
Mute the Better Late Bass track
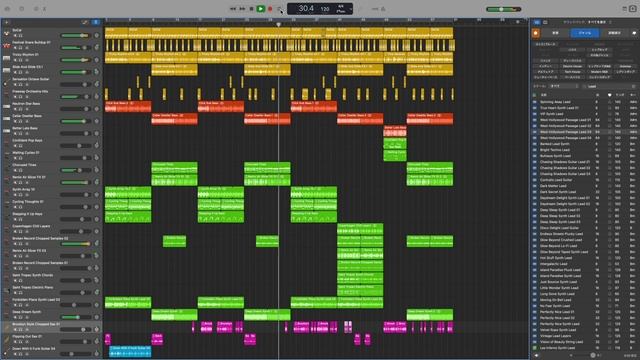coord(15,134)
